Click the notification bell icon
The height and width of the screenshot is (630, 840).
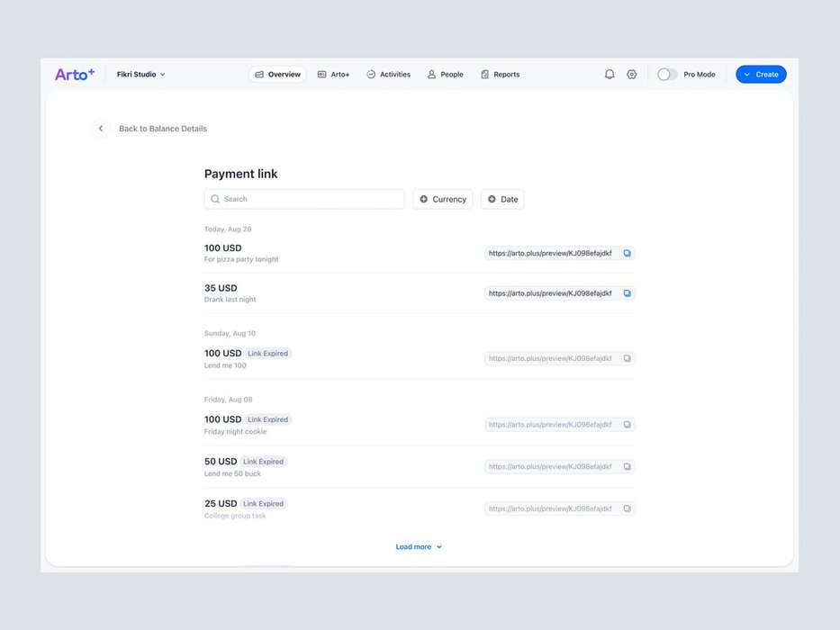click(x=610, y=75)
